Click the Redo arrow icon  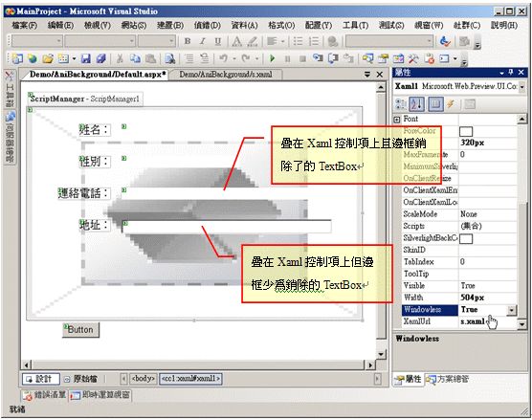pos(246,58)
